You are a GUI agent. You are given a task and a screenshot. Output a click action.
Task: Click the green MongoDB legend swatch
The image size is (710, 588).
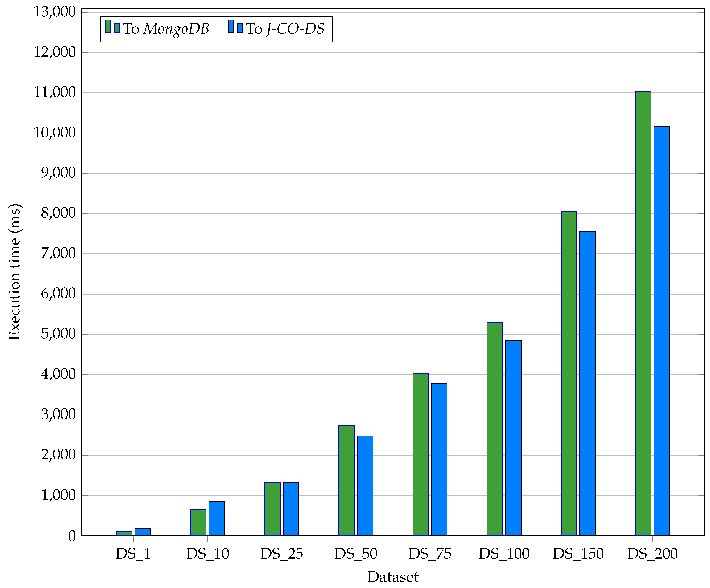108,26
